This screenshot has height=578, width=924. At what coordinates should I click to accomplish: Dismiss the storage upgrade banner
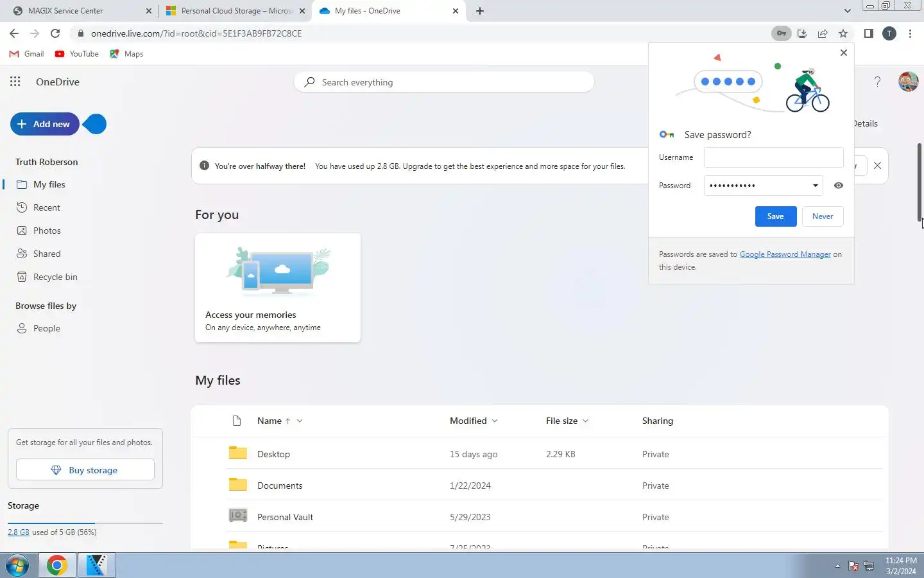(877, 166)
